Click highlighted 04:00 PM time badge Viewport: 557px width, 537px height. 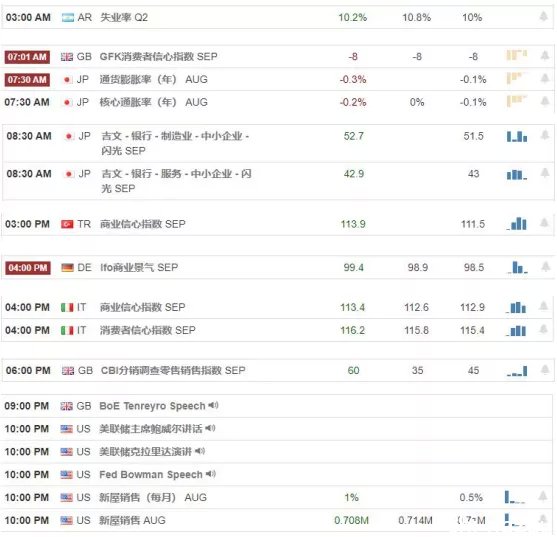click(28, 267)
